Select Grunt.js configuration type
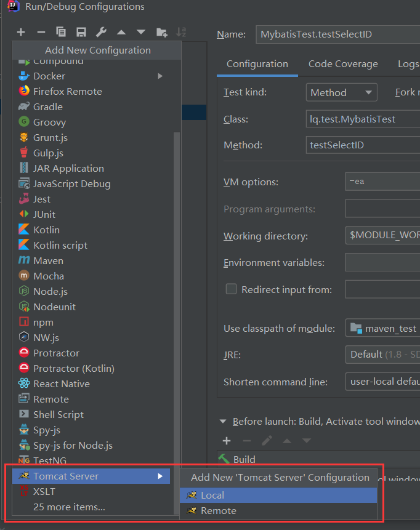Screen dimensions: 420x530 tap(91, 137)
